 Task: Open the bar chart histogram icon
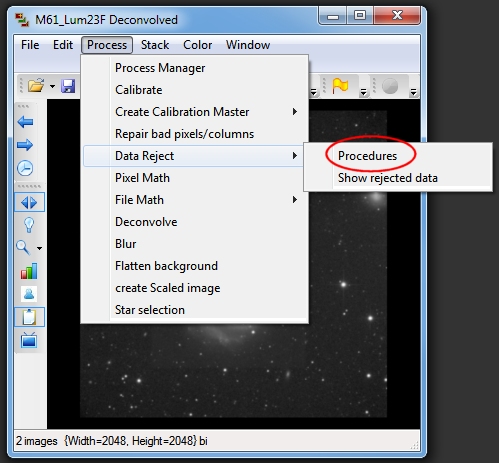pos(29,271)
